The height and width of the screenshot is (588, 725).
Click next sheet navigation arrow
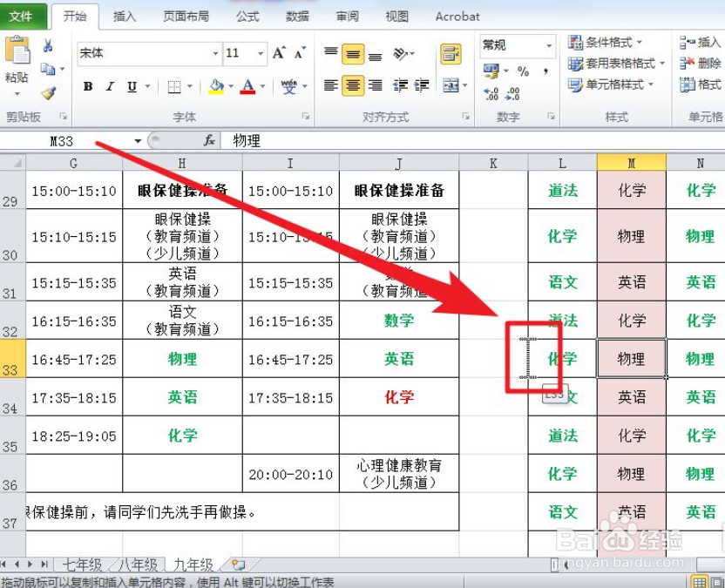(30, 564)
